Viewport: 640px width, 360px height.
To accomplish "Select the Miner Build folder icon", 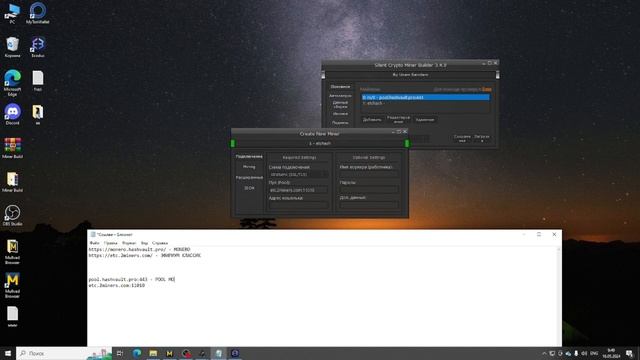I will click(x=12, y=182).
